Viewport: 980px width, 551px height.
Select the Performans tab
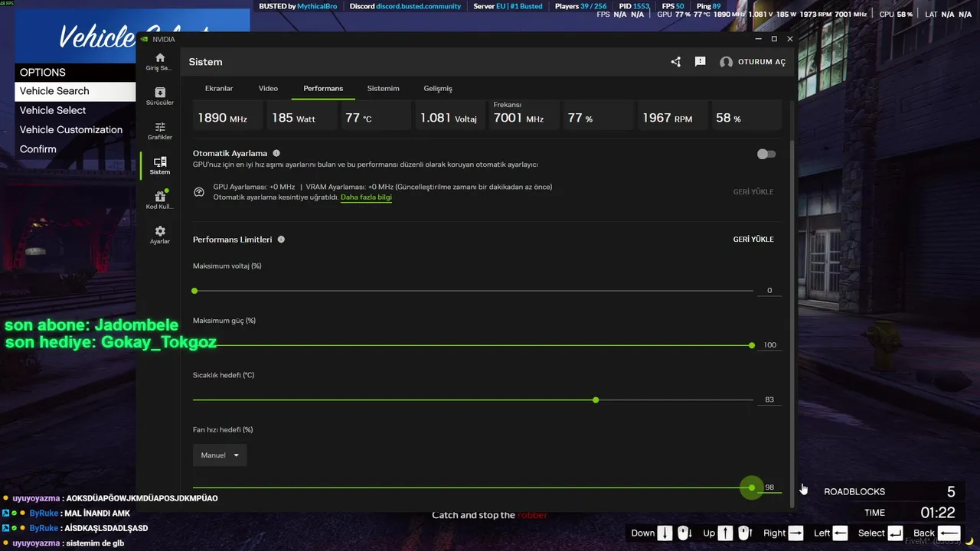pos(323,89)
